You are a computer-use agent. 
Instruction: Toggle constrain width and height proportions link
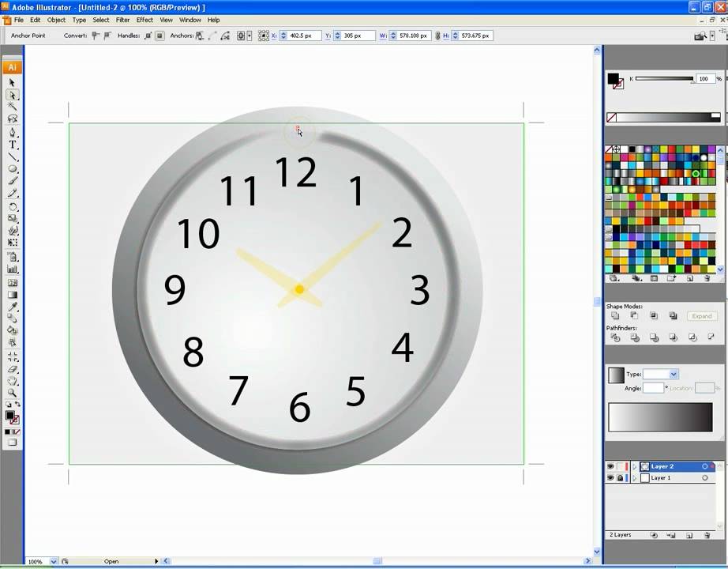point(437,36)
